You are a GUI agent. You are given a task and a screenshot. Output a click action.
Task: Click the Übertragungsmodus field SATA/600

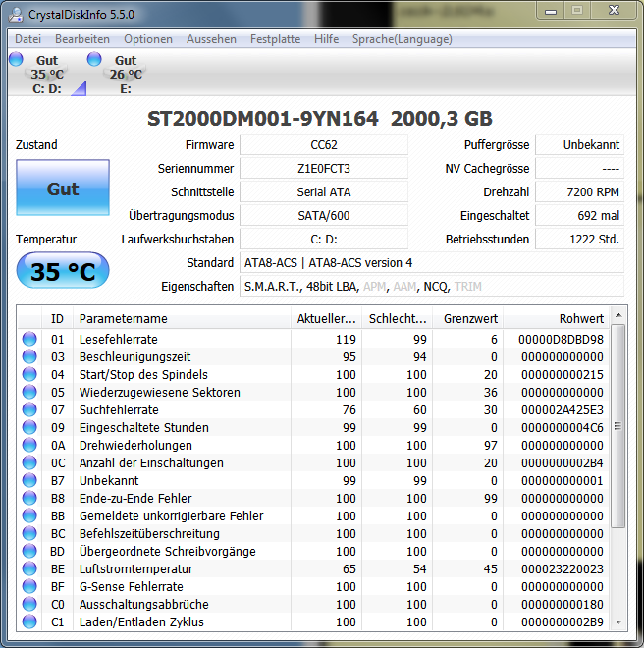point(324,215)
